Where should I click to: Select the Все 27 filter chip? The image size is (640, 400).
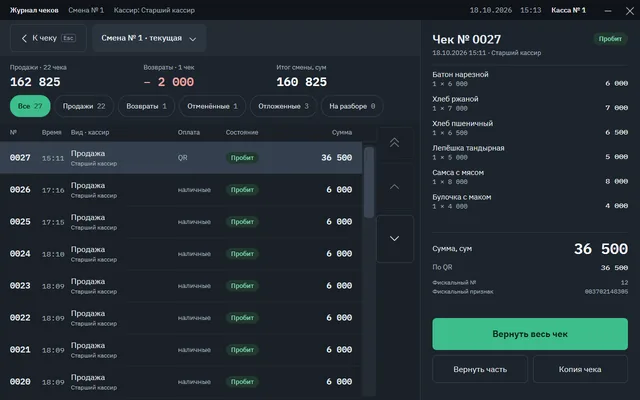[x=30, y=106]
